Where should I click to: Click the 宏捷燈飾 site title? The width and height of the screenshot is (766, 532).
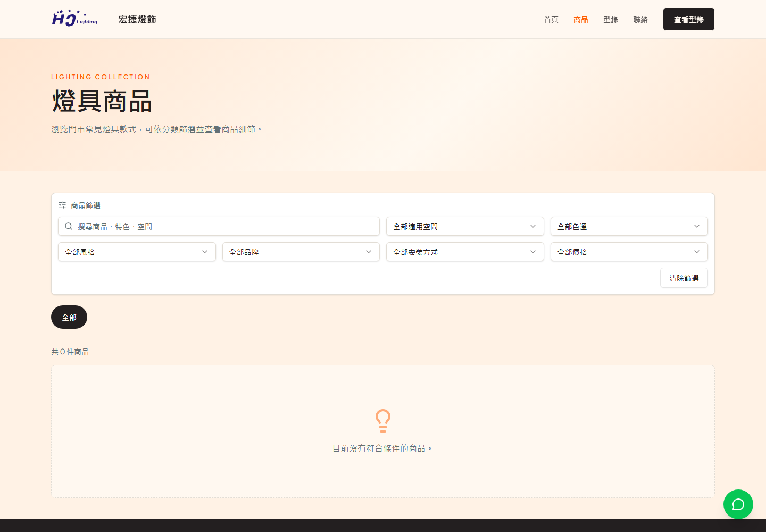[137, 19]
